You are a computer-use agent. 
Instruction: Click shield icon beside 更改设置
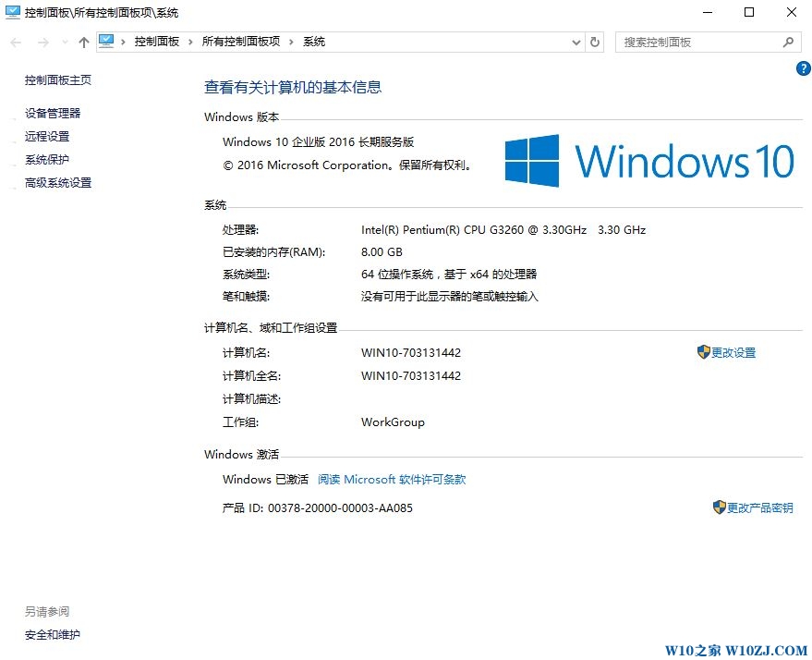pyautogui.click(x=703, y=352)
